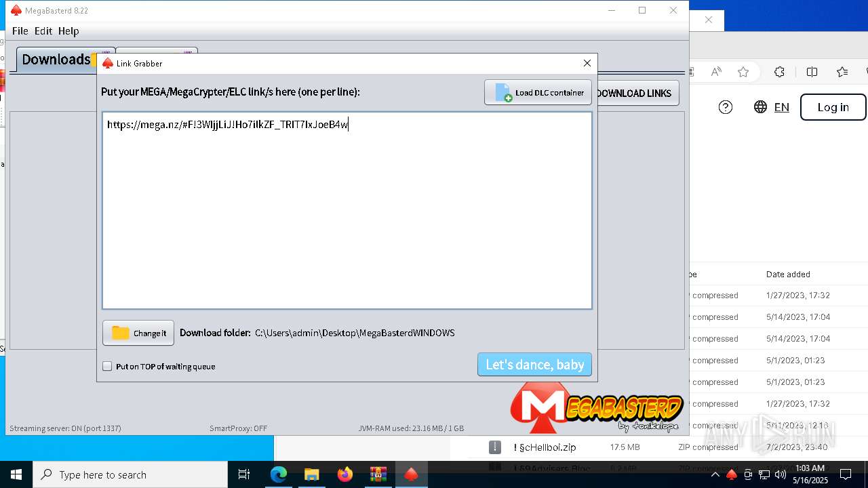Click the Load DLC container button
Screen dimensions: 868x488
pyautogui.click(x=538, y=92)
